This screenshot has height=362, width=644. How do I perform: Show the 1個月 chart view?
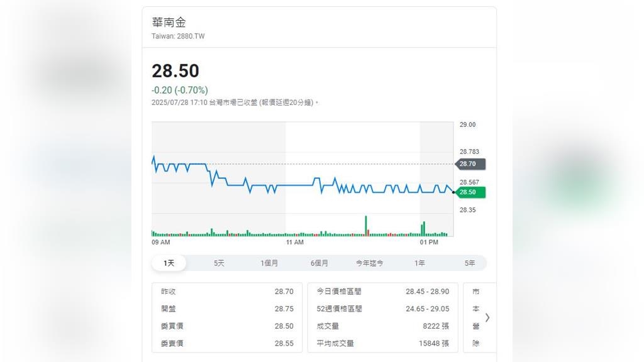point(269,263)
